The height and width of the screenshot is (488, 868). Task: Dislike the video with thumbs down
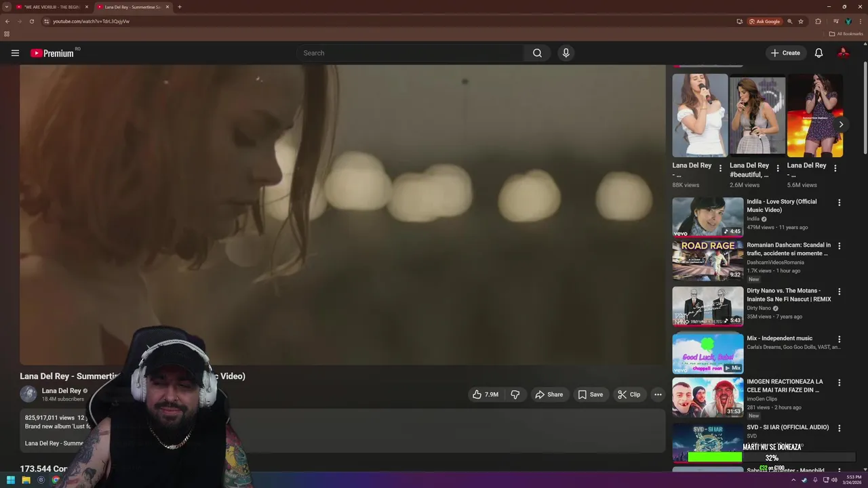(x=515, y=394)
